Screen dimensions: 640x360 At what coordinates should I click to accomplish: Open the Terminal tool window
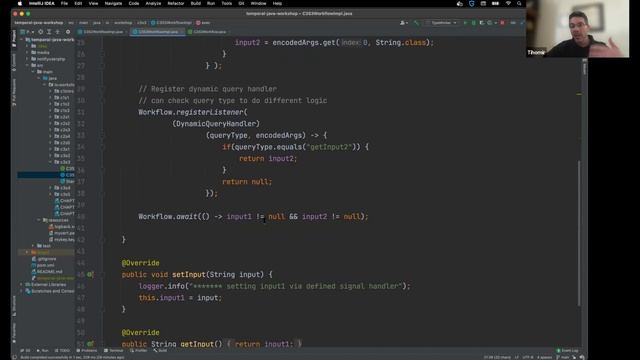tap(113, 351)
